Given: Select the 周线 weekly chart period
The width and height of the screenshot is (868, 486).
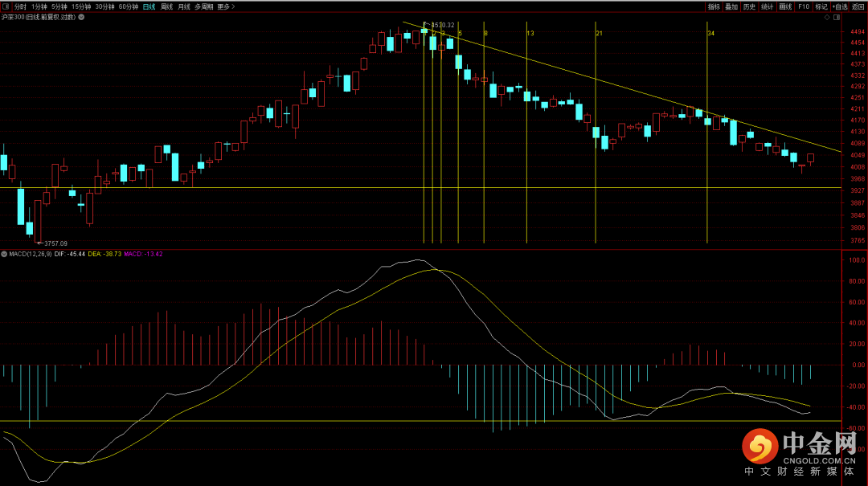Looking at the screenshot, I should click(166, 6).
